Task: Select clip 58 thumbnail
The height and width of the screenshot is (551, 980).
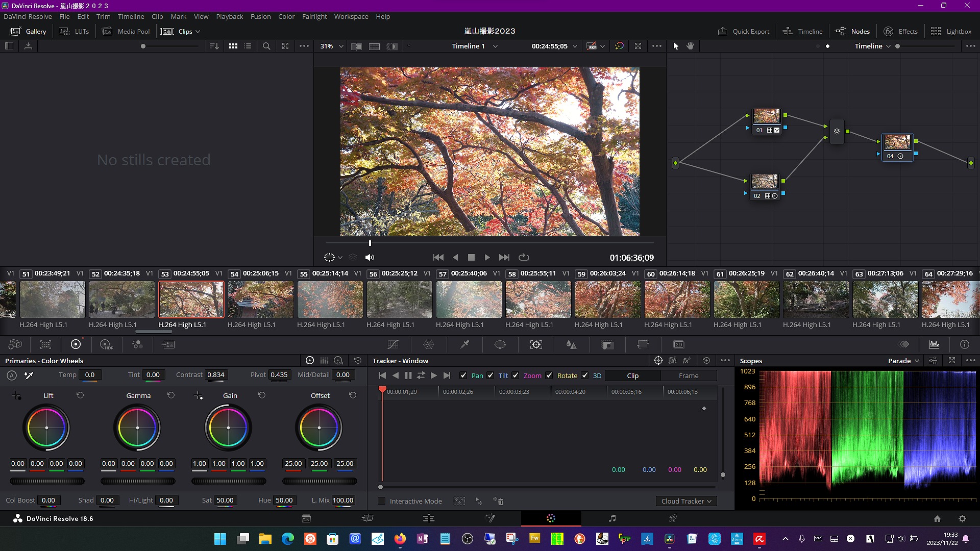Action: [x=538, y=299]
